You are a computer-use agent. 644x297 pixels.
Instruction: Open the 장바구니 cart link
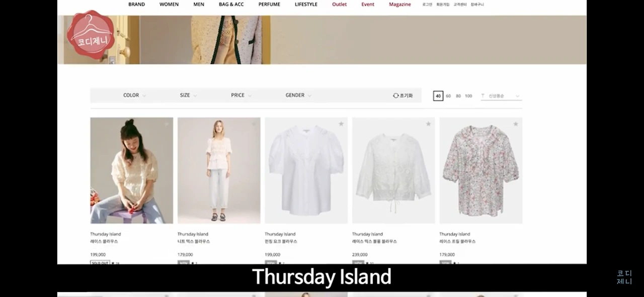(x=477, y=5)
